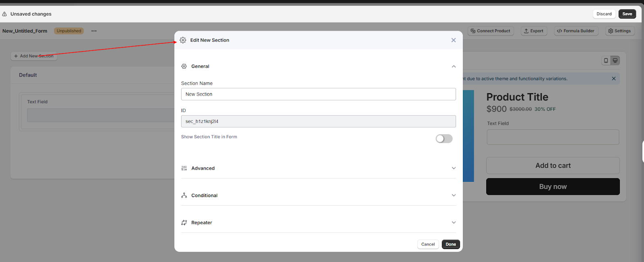
Task: Expand the Advanced section
Action: point(454,168)
